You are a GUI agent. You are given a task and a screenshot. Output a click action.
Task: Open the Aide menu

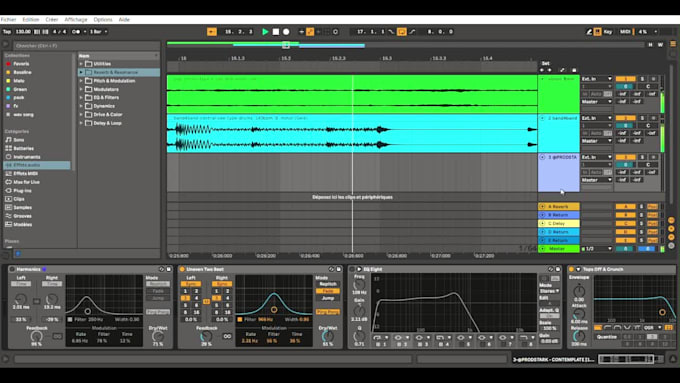[x=124, y=20]
